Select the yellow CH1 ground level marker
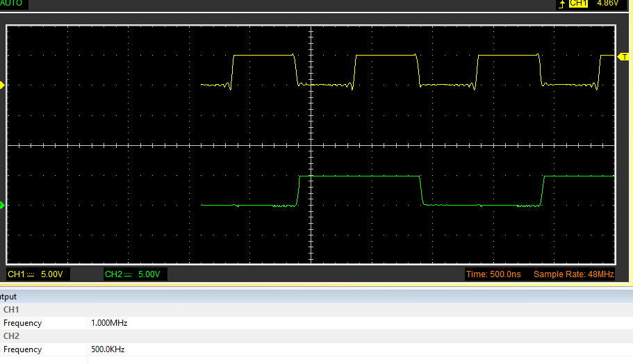 2,85
